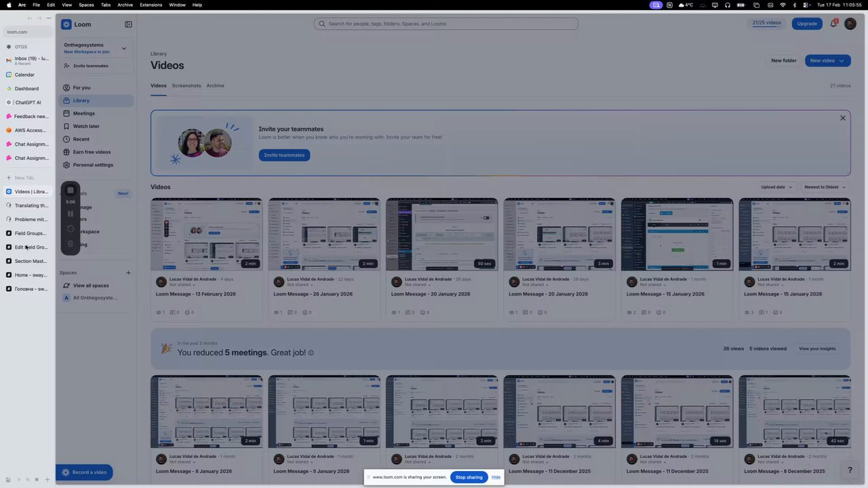Open Loom Message 26 January 2026 thumbnail
Image resolution: width=868 pixels, height=488 pixels.
click(x=324, y=235)
